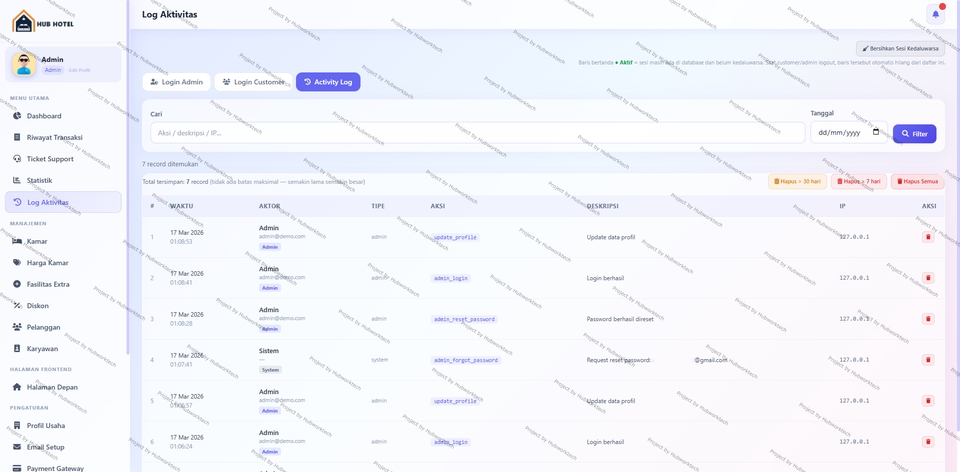960x472 pixels.
Task: Click the Admin profile avatar
Action: click(24, 65)
